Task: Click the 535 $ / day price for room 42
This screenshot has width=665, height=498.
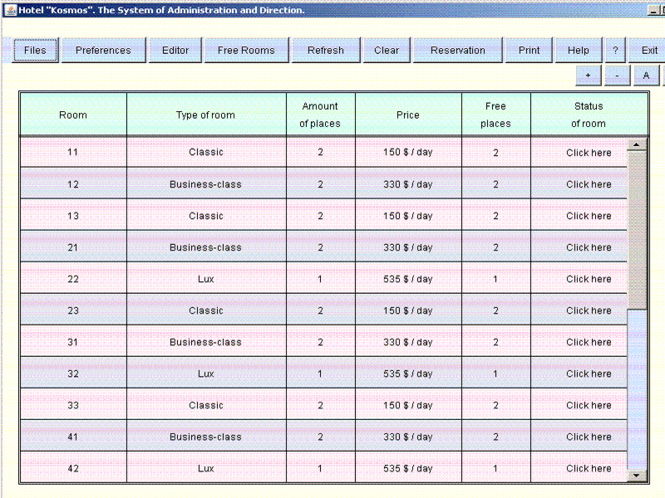Action: tap(408, 468)
